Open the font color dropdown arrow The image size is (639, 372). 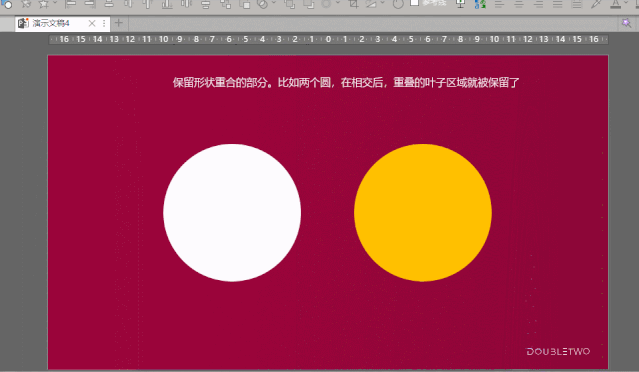click(626, 3)
